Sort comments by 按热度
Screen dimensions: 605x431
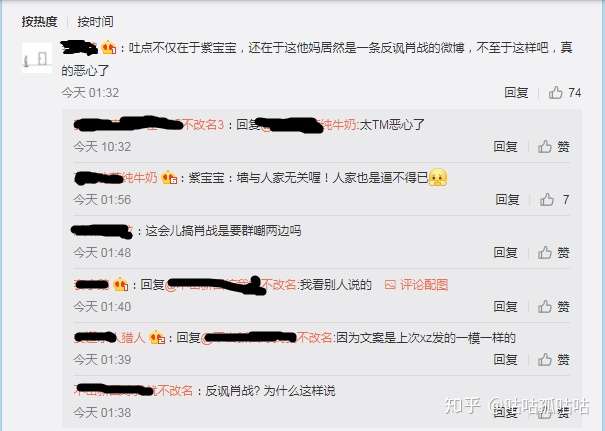coord(39,22)
